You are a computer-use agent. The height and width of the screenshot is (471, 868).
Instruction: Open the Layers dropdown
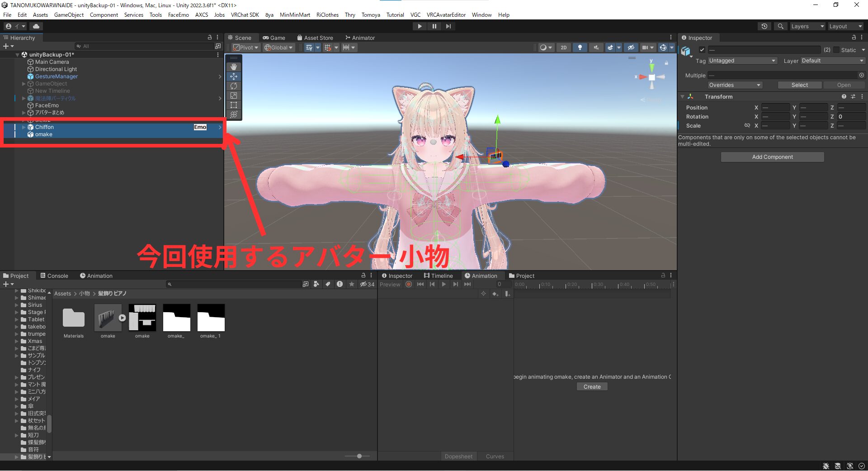[x=807, y=26]
